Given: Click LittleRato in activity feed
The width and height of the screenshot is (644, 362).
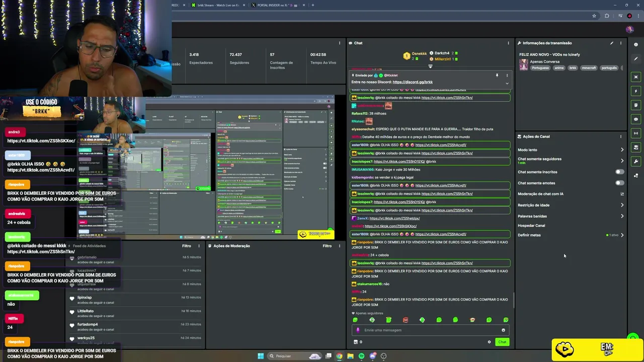Looking at the screenshot, I should (x=86, y=311).
